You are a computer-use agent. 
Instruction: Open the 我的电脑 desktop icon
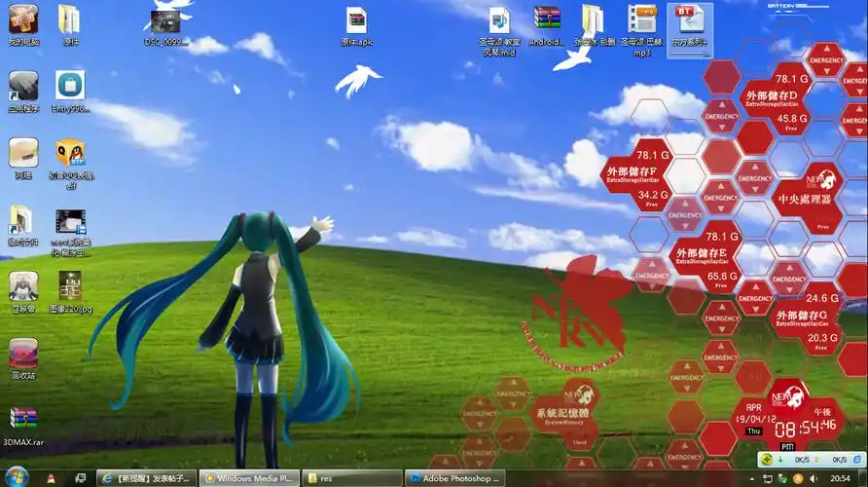pyautogui.click(x=23, y=19)
